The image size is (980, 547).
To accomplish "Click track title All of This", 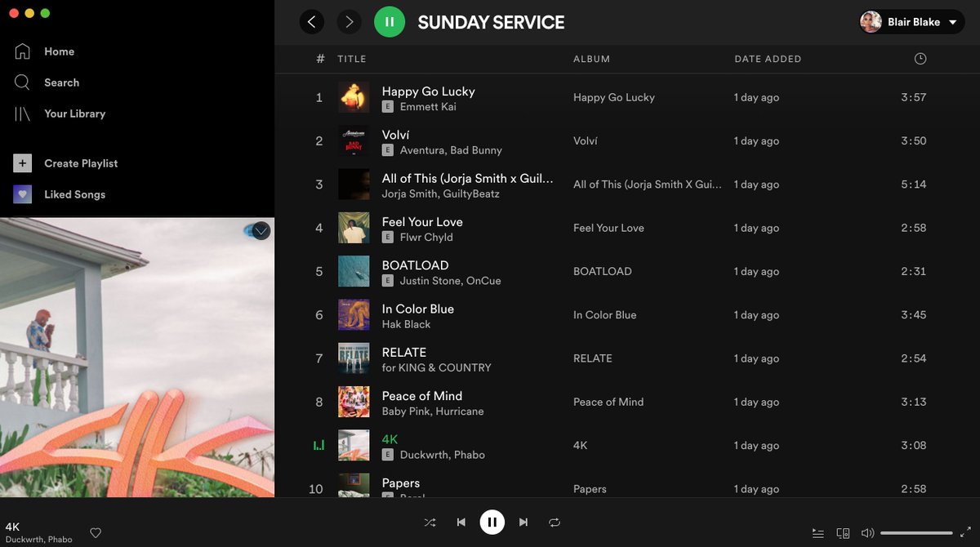I will 468,178.
